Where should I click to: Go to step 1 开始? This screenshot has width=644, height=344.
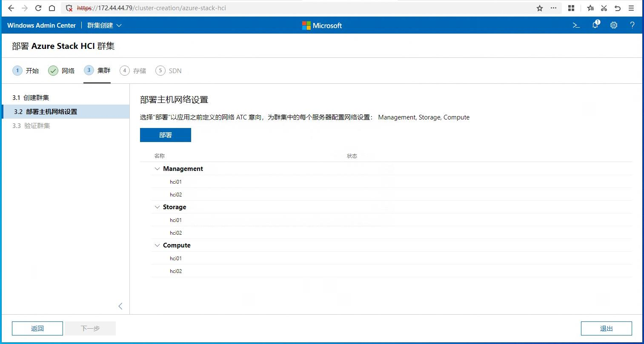26,71
